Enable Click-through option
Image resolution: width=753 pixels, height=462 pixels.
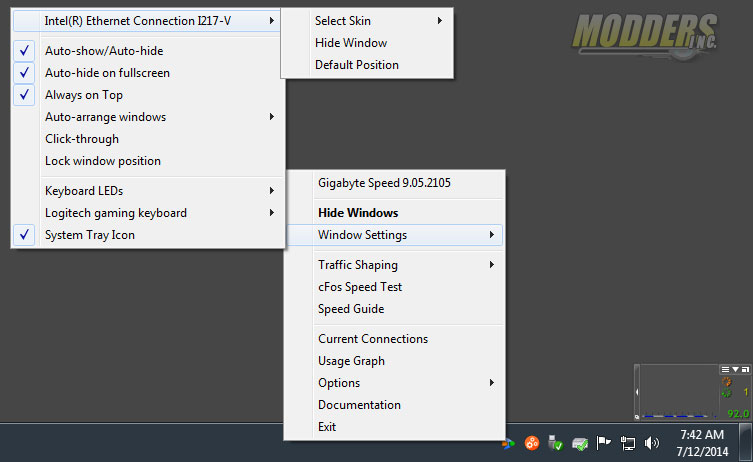[x=148, y=139]
